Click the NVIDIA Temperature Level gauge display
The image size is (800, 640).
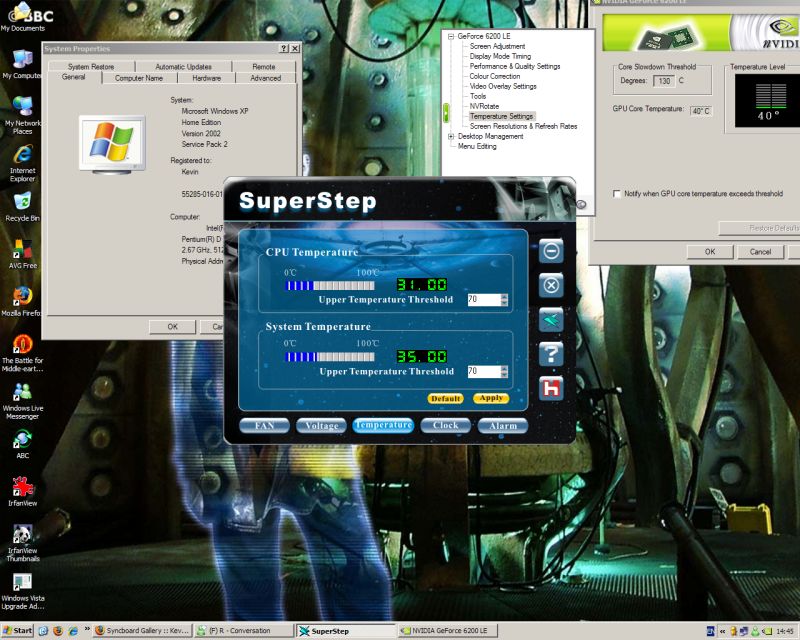click(767, 101)
